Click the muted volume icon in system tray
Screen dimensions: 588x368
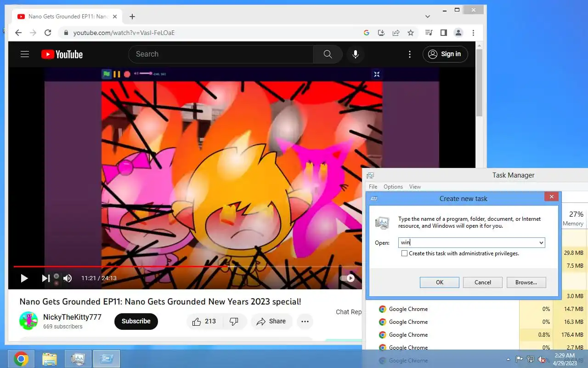coord(542,359)
